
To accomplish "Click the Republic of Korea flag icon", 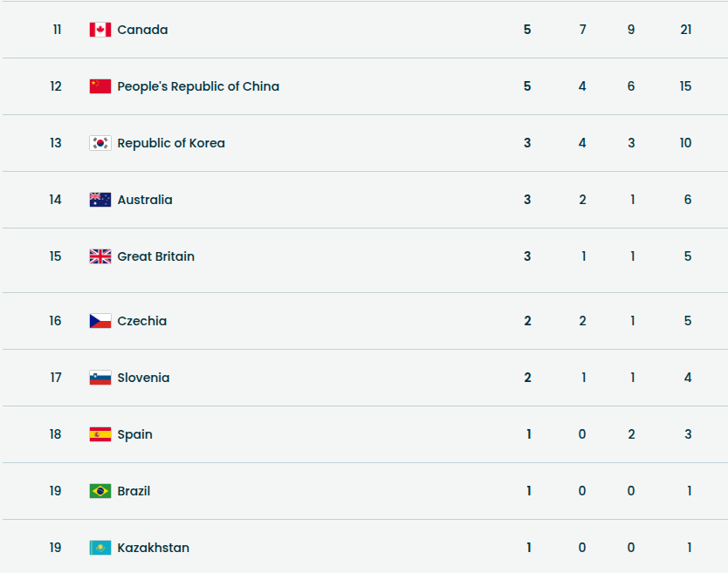I will (x=100, y=143).
